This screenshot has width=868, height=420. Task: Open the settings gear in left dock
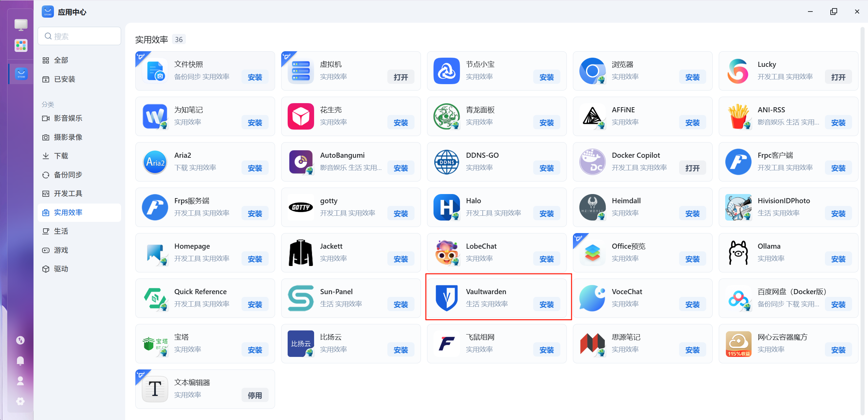tap(20, 401)
